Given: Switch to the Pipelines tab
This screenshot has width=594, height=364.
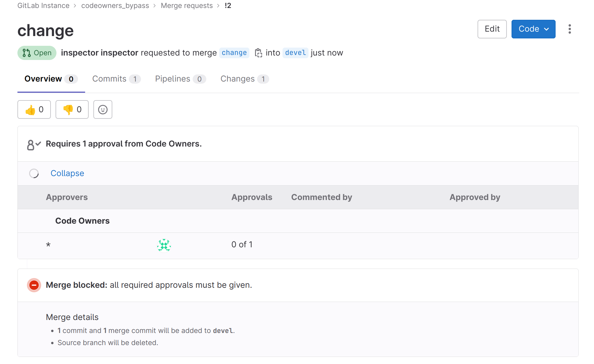Looking at the screenshot, I should (180, 79).
